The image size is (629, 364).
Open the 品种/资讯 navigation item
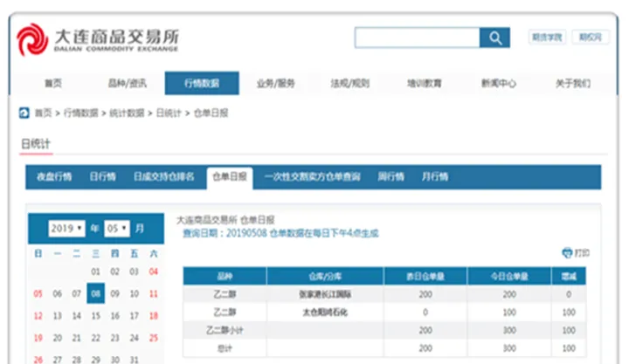[128, 83]
